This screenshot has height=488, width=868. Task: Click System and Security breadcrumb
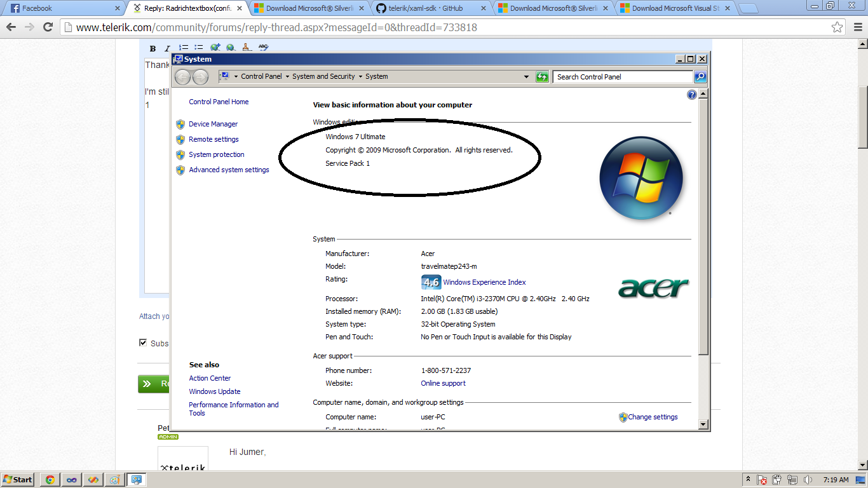point(323,76)
